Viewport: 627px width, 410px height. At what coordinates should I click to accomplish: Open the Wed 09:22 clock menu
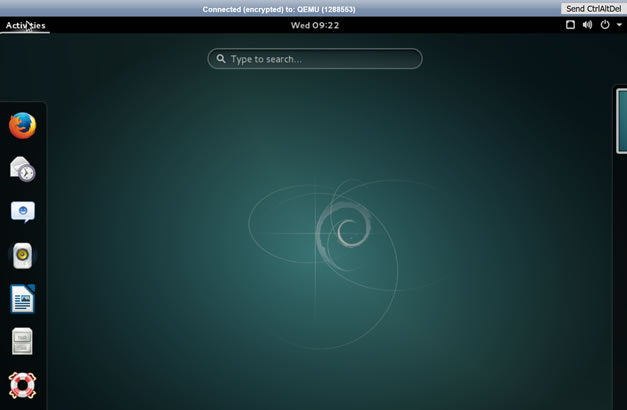coord(314,25)
